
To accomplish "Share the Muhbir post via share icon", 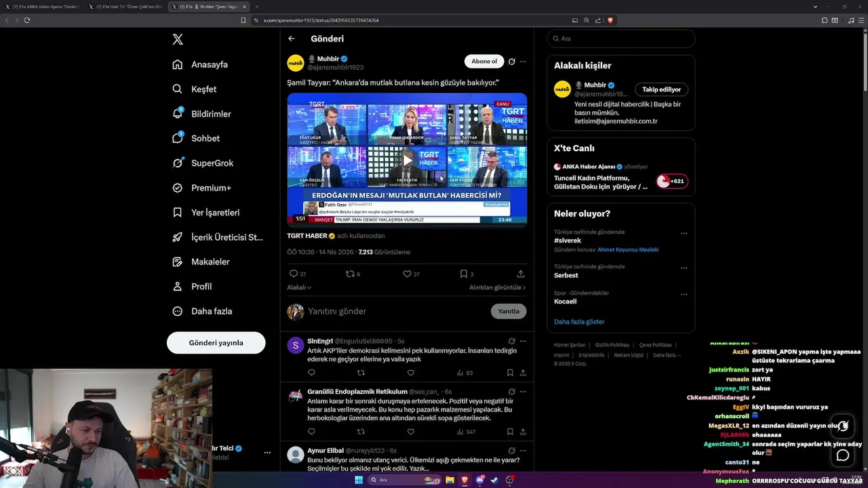I will tap(521, 274).
